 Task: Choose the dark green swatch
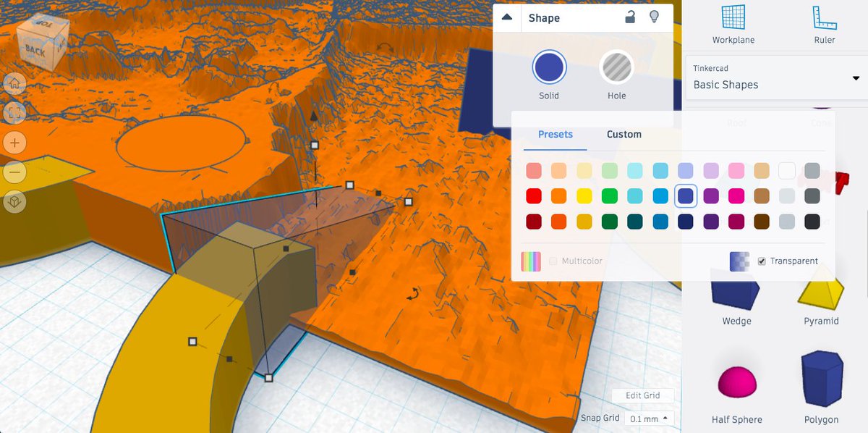(x=610, y=222)
